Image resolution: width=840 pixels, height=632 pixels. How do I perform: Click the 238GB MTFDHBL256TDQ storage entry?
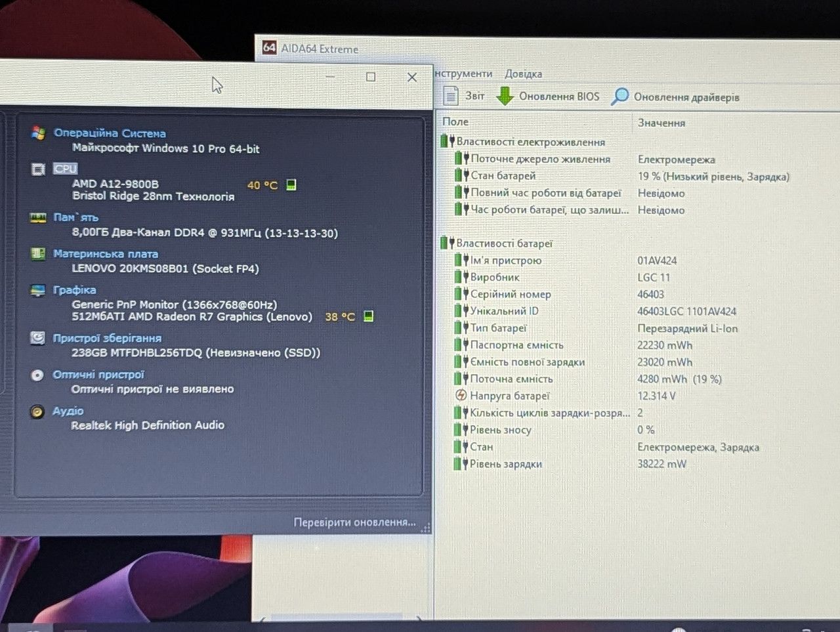point(196,352)
